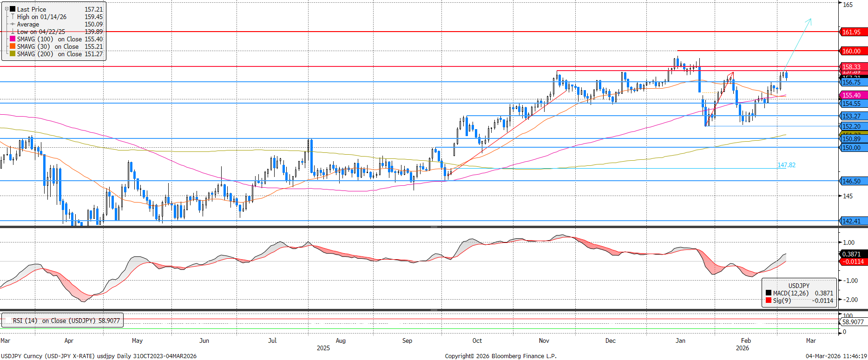Click the High on 01/14/26 marker icon
This screenshot has width=868, height=360.
13,17
